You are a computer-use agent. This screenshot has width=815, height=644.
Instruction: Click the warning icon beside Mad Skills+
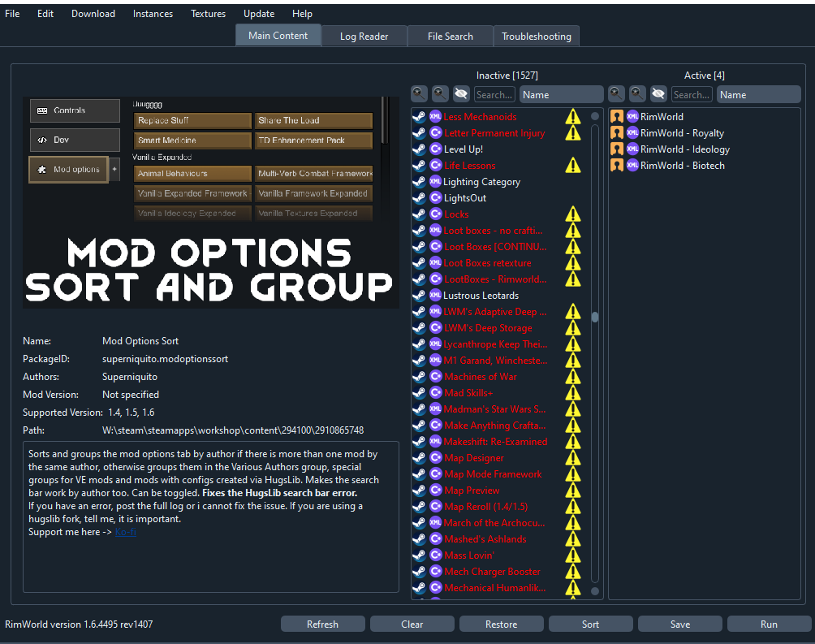click(573, 393)
